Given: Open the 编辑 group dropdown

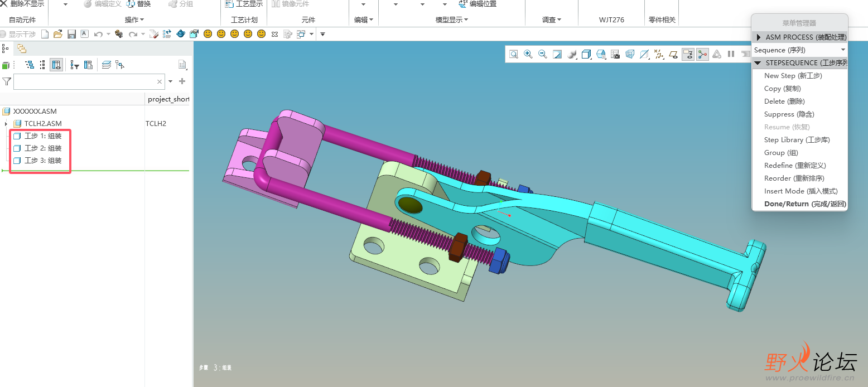Looking at the screenshot, I should tap(364, 20).
